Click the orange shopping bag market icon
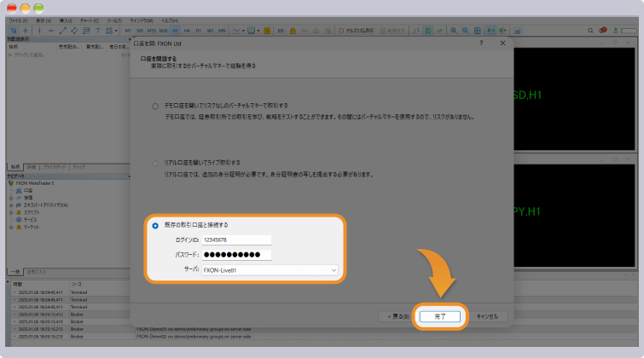Screen dimensions: 644x358 coord(293,31)
